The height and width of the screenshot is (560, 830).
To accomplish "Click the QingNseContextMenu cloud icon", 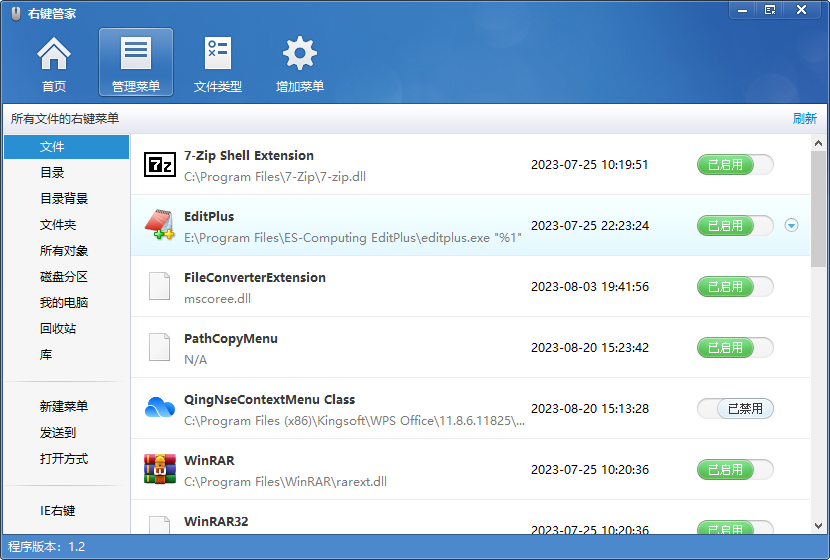I will pos(160,408).
